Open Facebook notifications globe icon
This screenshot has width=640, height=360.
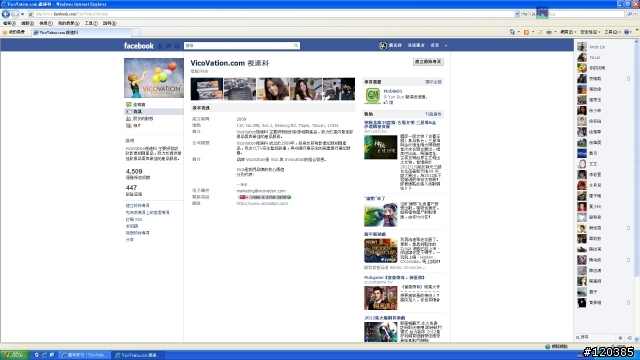click(177, 46)
